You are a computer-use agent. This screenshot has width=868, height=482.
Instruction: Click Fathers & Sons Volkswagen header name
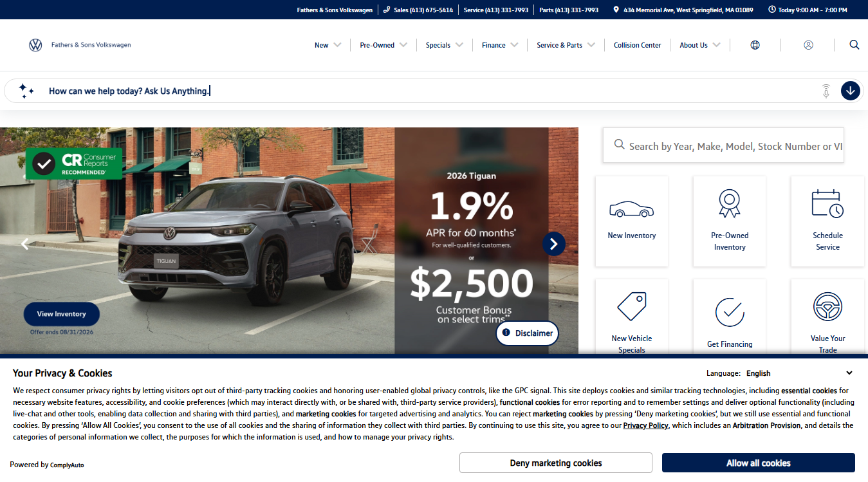[x=91, y=45]
